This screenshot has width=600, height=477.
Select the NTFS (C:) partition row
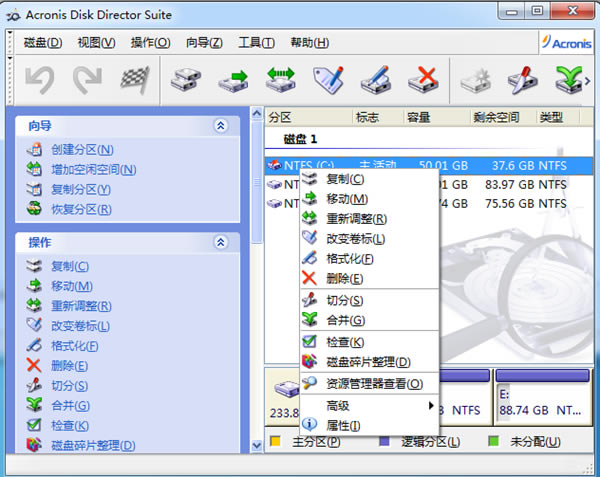click(300, 164)
